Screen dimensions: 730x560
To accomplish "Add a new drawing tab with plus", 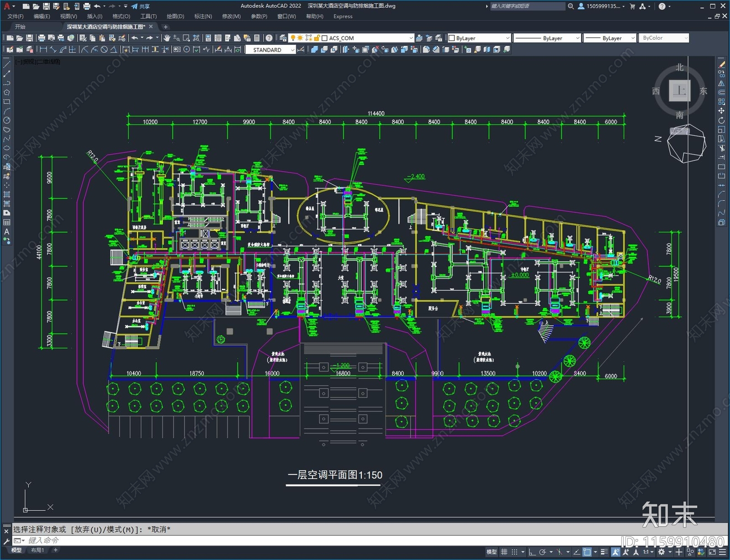I will click(166, 27).
